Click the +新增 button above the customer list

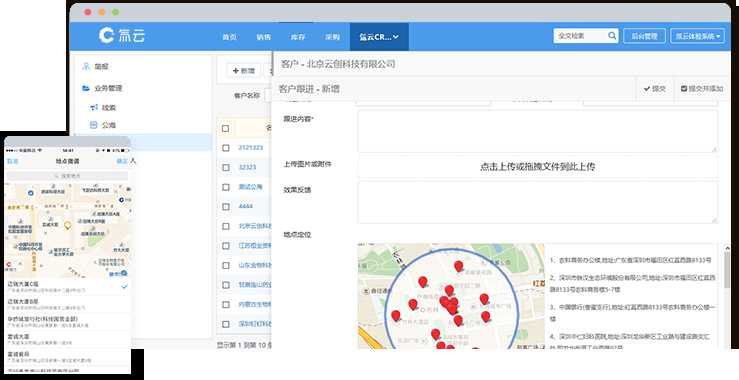[244, 71]
